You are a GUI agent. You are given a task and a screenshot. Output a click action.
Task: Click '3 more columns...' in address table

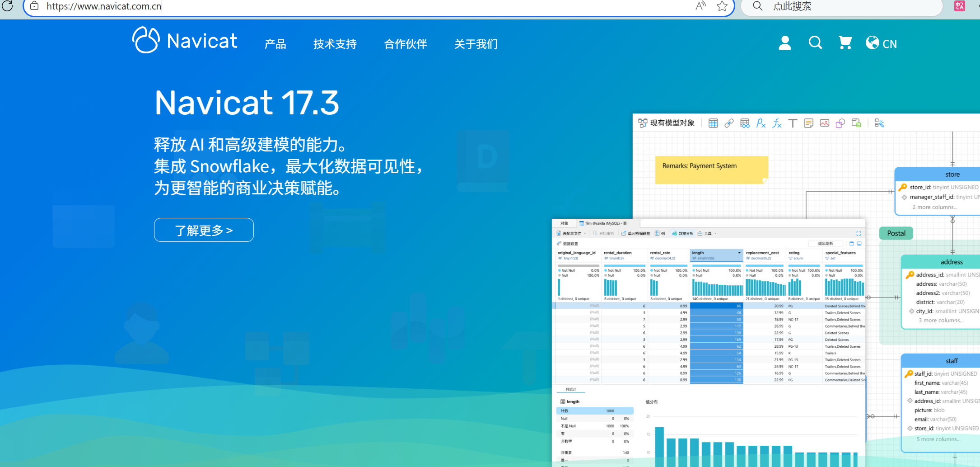coord(941,320)
